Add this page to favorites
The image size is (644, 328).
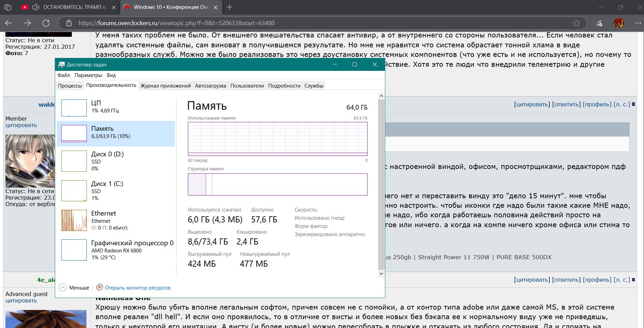[576, 23]
